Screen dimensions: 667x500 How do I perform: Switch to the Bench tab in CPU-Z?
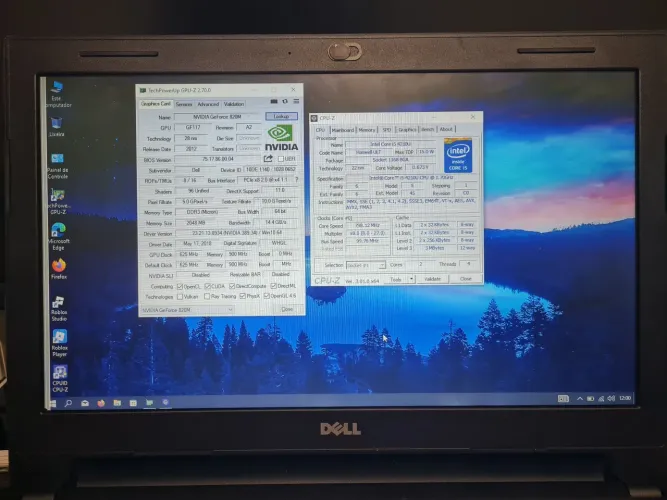point(428,129)
